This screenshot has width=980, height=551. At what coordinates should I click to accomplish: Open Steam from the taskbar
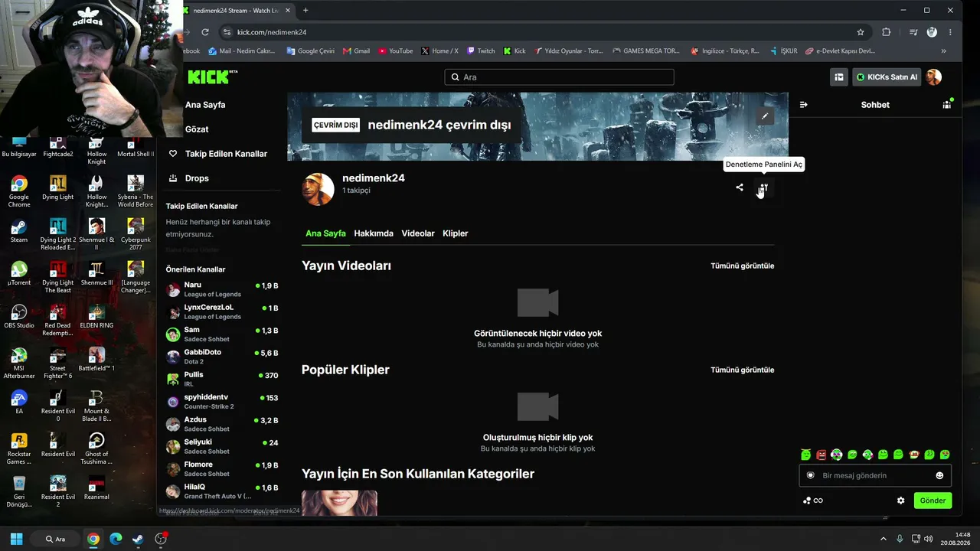coord(138,539)
